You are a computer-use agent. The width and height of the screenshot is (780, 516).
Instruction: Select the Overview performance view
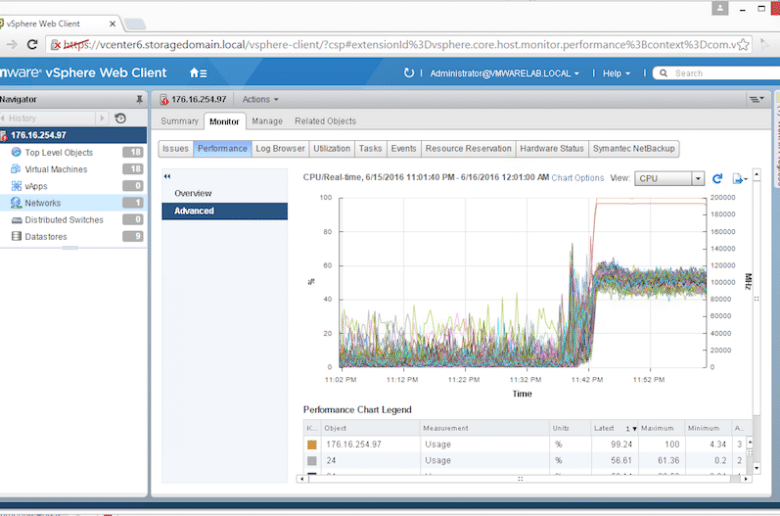click(x=224, y=193)
